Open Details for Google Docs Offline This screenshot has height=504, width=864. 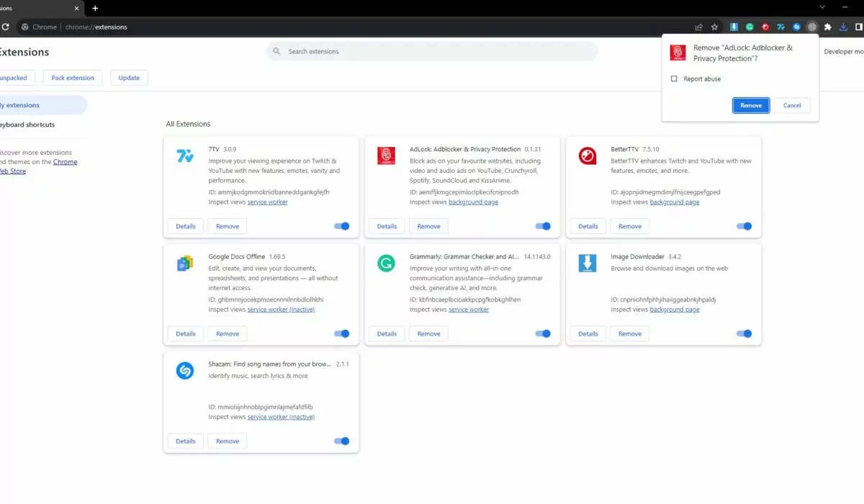[x=186, y=333]
